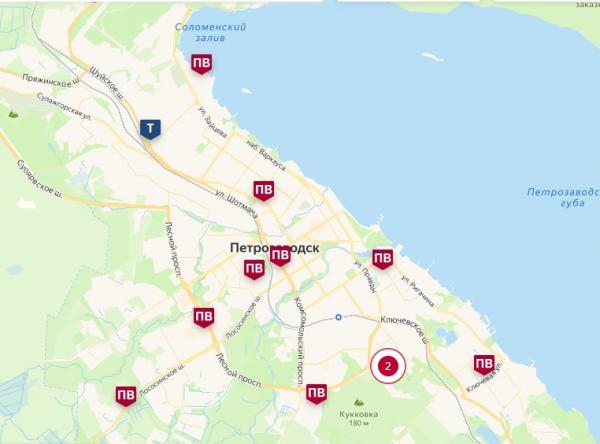The height and width of the screenshot is (444, 600).
Task: Click the Суоярвское ш. road label
Action: coord(39,179)
